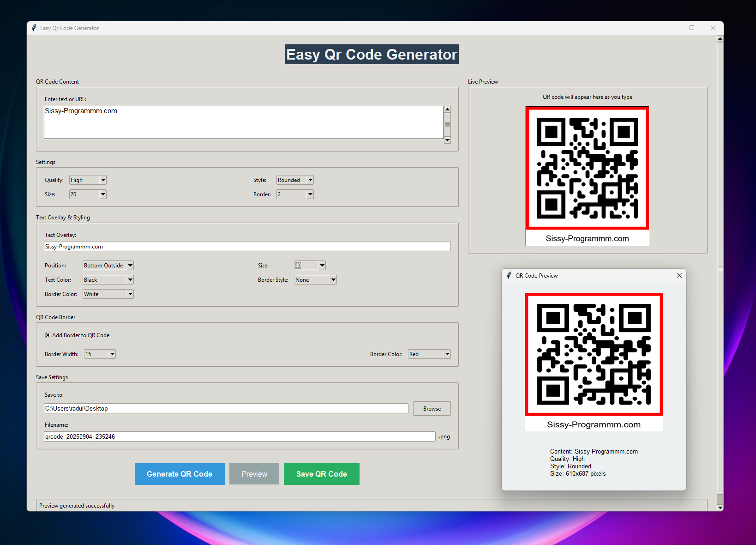Image resolution: width=756 pixels, height=545 pixels.
Task: Click the Preview button
Action: tap(254, 474)
